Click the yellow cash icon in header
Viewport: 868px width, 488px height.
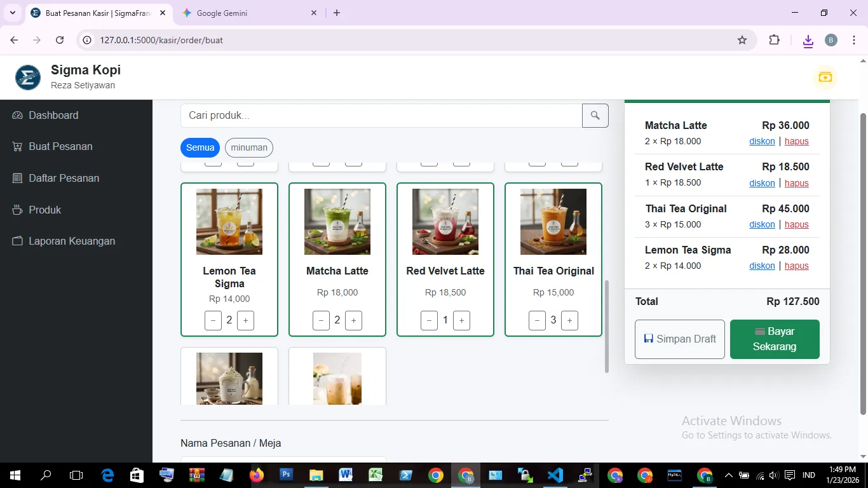pyautogui.click(x=825, y=77)
